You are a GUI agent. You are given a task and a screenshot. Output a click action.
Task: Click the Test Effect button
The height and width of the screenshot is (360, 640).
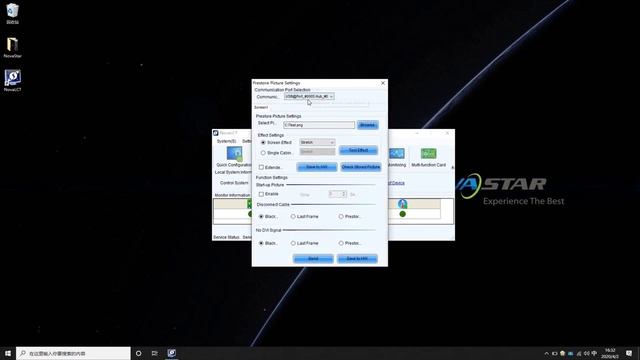358,150
